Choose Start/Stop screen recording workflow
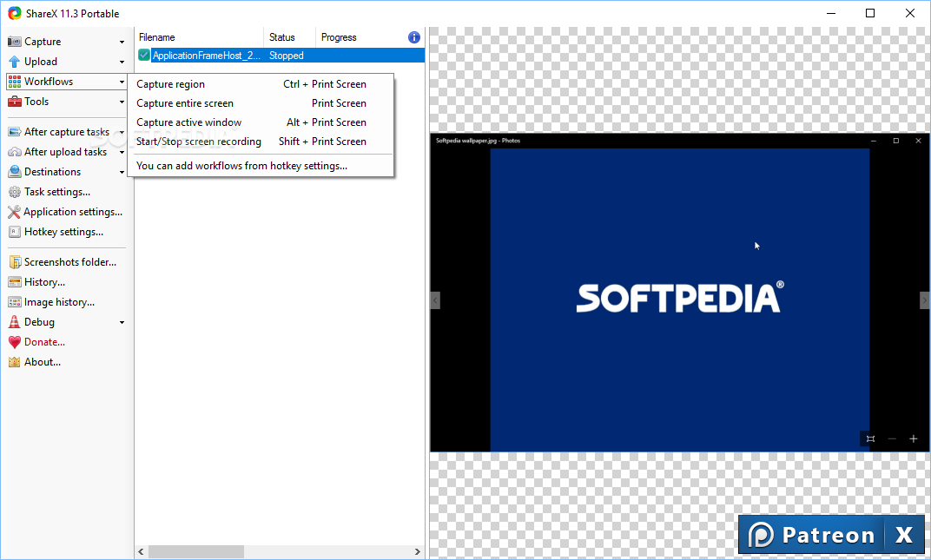This screenshot has width=931, height=560. (261, 142)
